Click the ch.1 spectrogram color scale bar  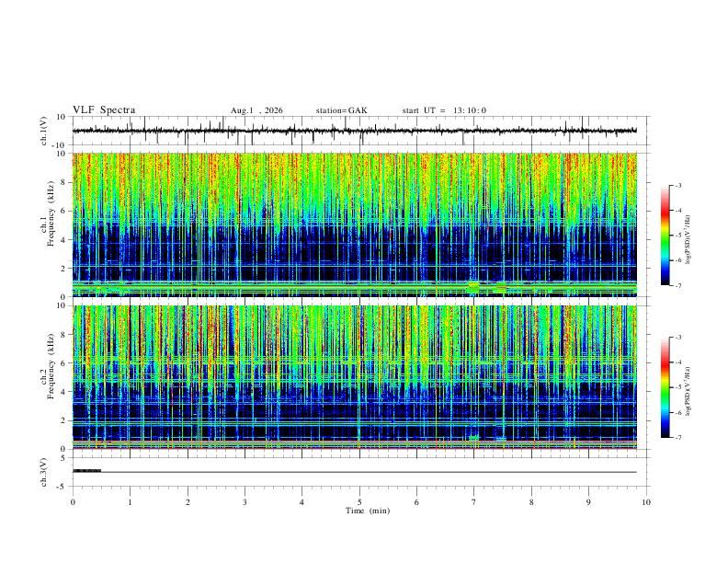tap(665, 236)
